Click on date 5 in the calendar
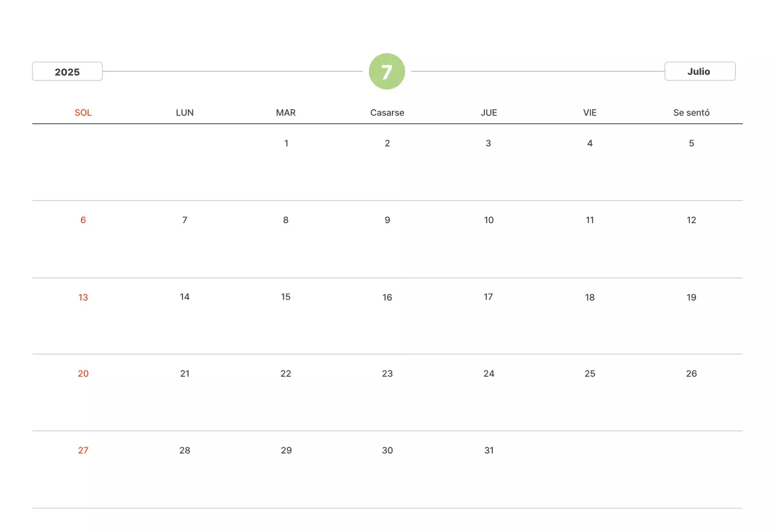 pyautogui.click(x=691, y=143)
